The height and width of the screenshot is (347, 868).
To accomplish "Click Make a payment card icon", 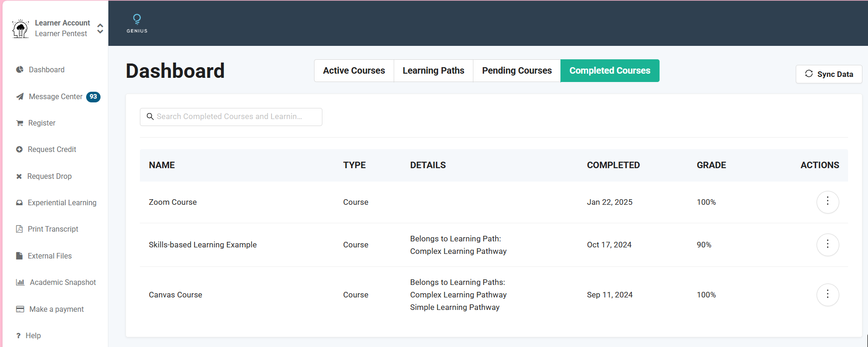I will tap(20, 309).
